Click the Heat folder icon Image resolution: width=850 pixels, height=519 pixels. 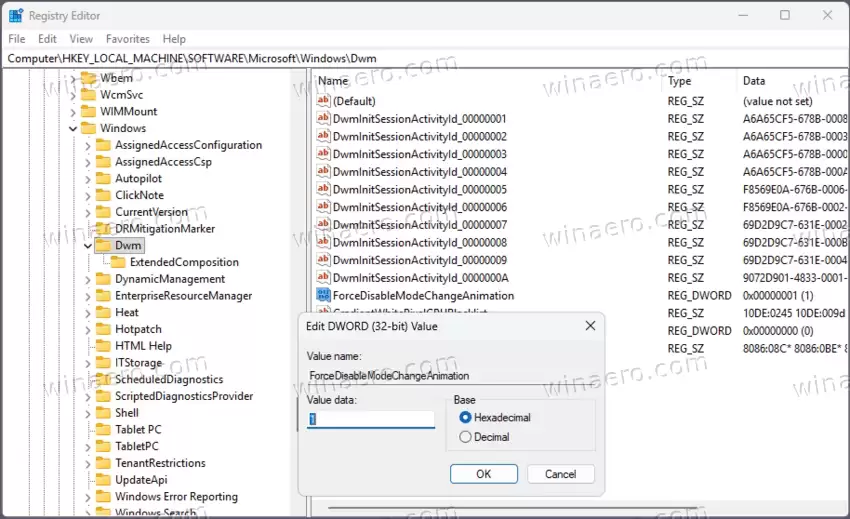tap(103, 312)
